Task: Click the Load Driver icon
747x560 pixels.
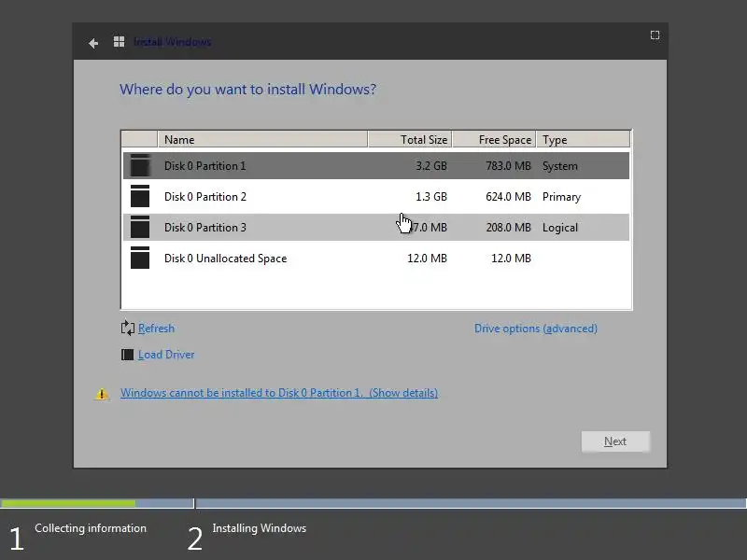Action: pyautogui.click(x=127, y=355)
